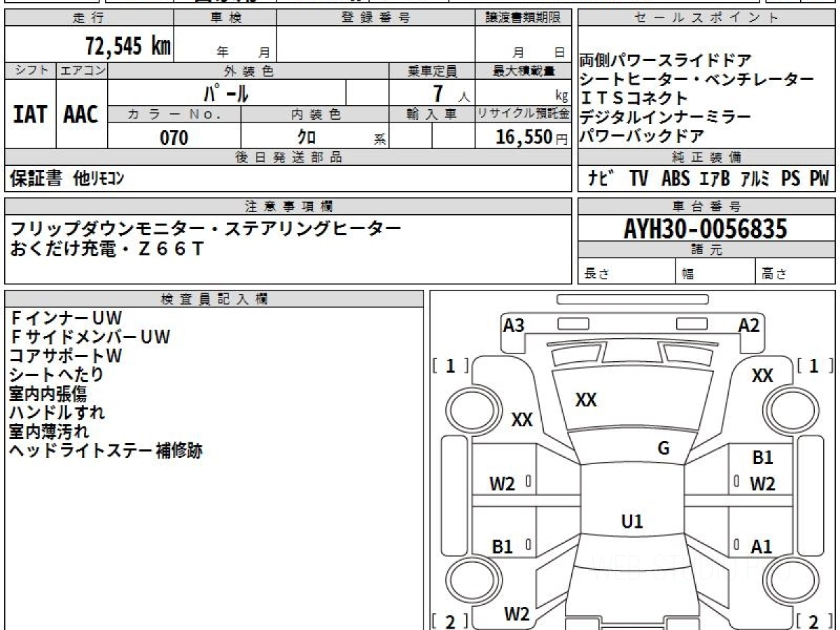Viewport: 840px width, 630px height.
Task: Click the A2 damage mark on diagram
Action: click(x=749, y=325)
